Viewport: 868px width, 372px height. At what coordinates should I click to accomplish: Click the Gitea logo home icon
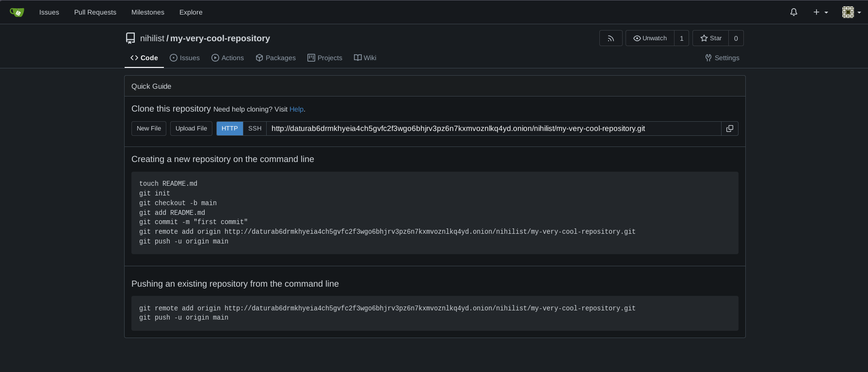point(17,12)
